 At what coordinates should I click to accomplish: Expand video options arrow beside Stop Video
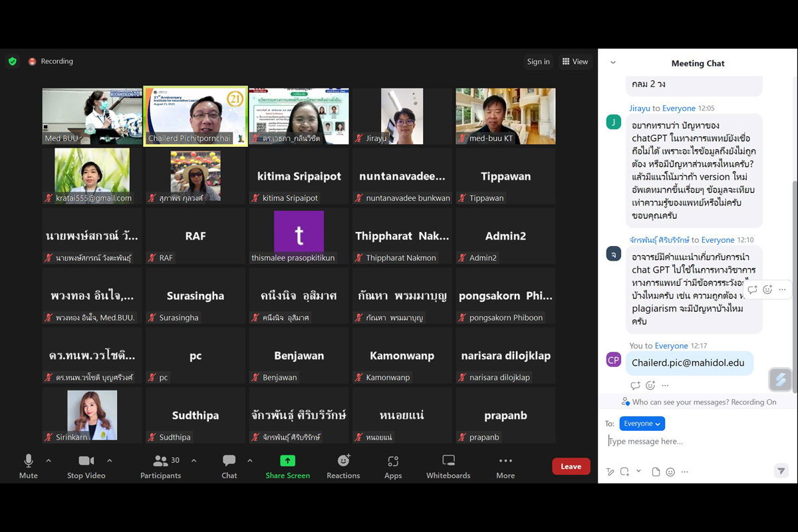(x=110, y=460)
